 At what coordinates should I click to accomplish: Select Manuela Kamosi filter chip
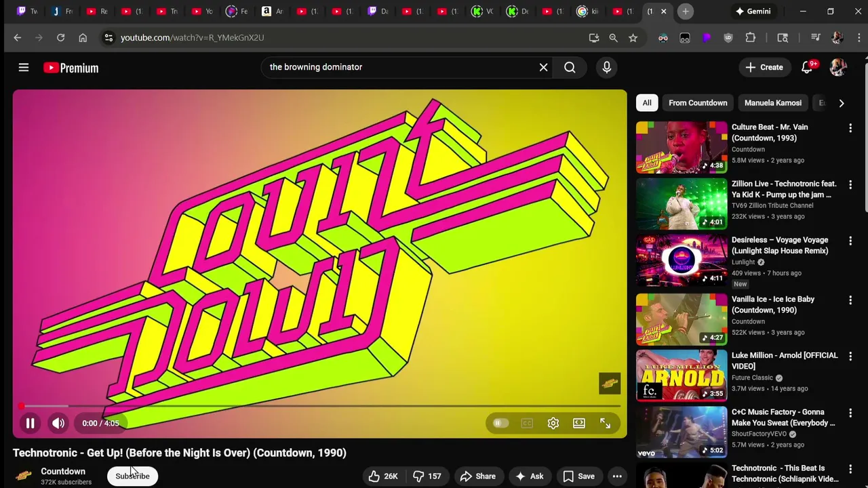pos(773,103)
